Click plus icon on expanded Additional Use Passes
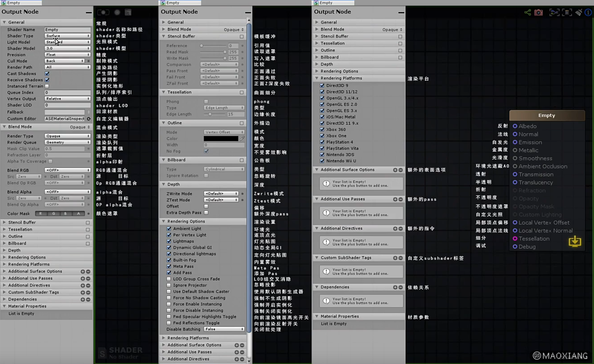The image size is (594, 364). (395, 199)
